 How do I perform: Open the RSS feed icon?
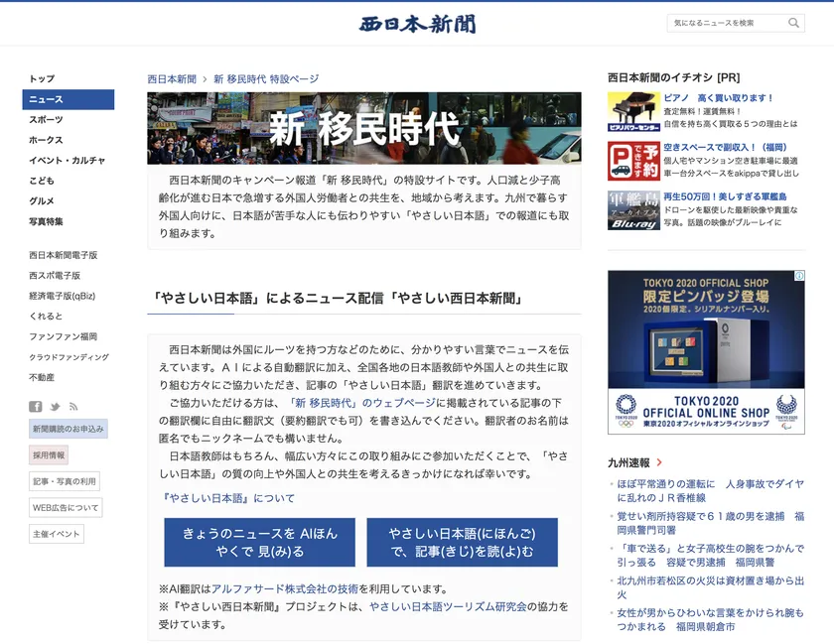[73, 407]
